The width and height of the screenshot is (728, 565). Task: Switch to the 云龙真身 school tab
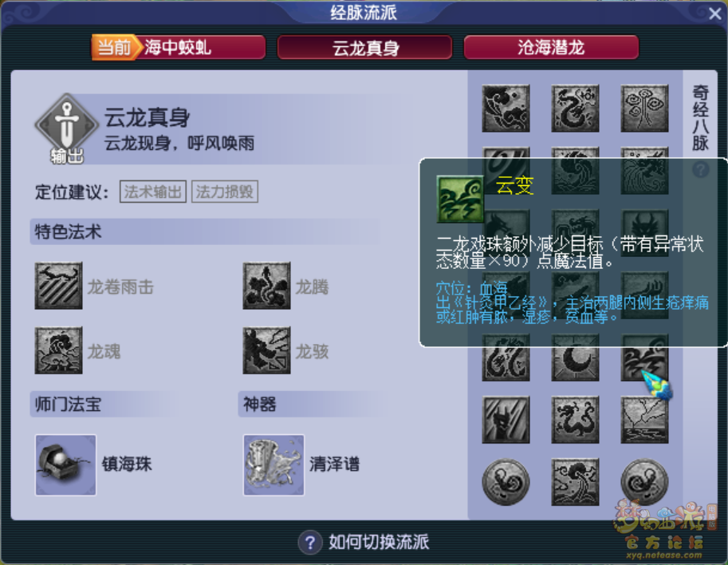[x=365, y=47]
